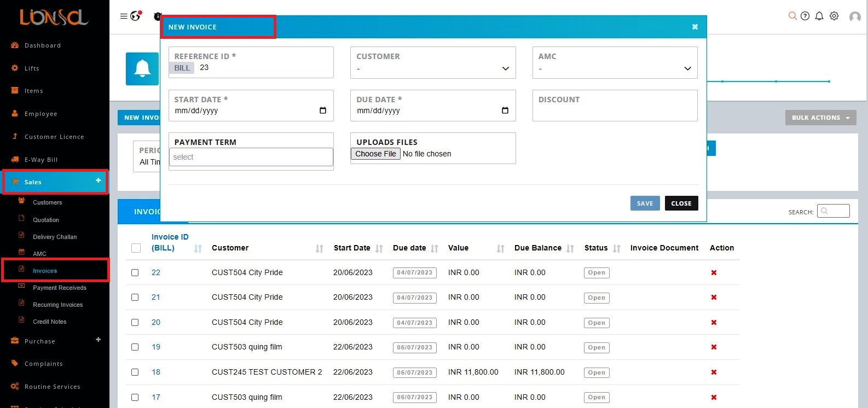Tick the checkbox for invoice 18
The image size is (868, 408).
coord(135,372)
